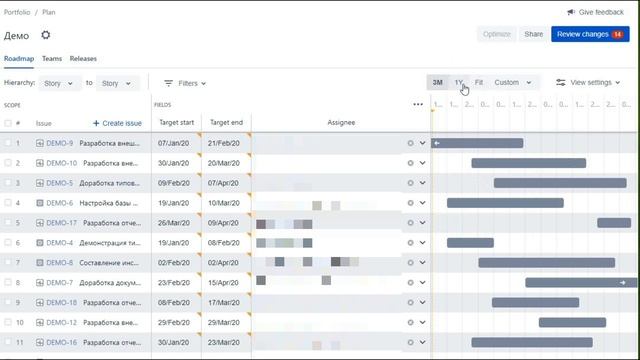
Task: Click the Filters funnel icon
Action: tap(168, 83)
